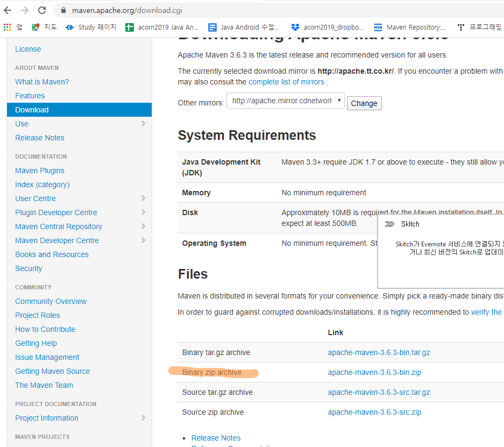Download apache-maven-3.6.3-src.tar.gz
The height and width of the screenshot is (447, 504).
click(379, 392)
